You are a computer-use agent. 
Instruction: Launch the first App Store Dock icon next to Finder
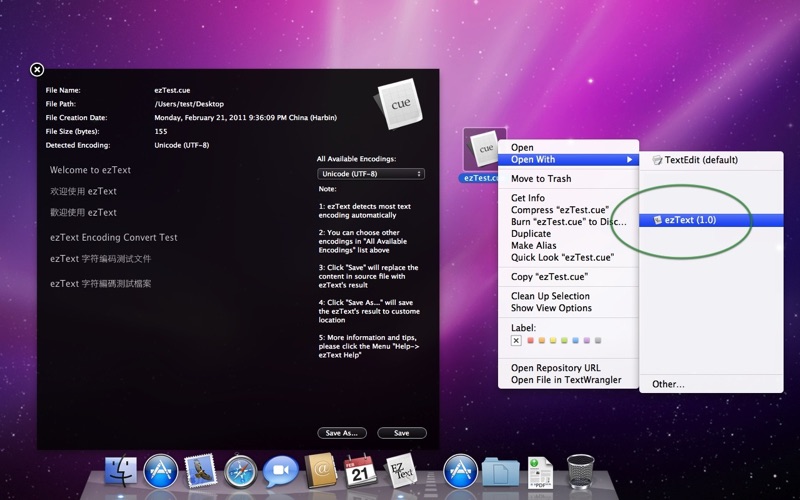(x=161, y=471)
